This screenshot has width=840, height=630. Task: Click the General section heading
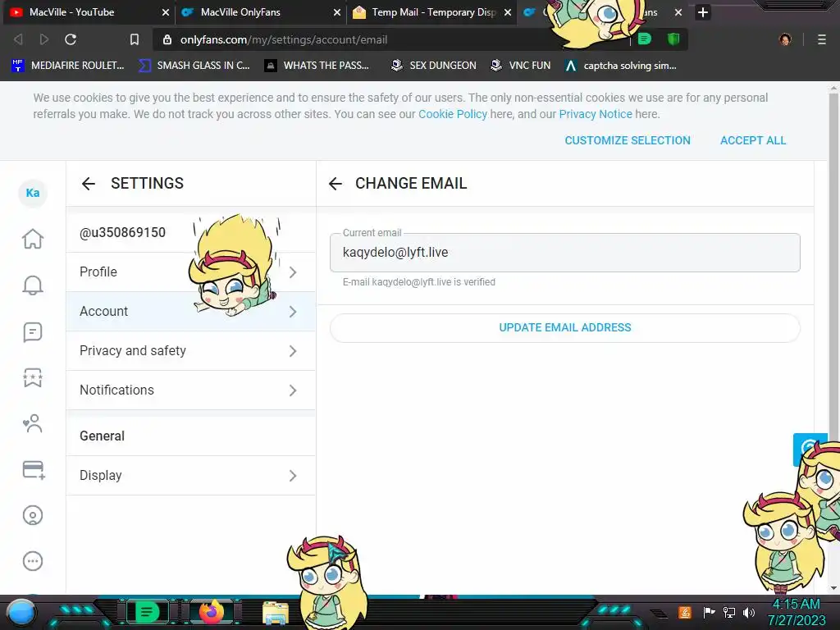[103, 436]
